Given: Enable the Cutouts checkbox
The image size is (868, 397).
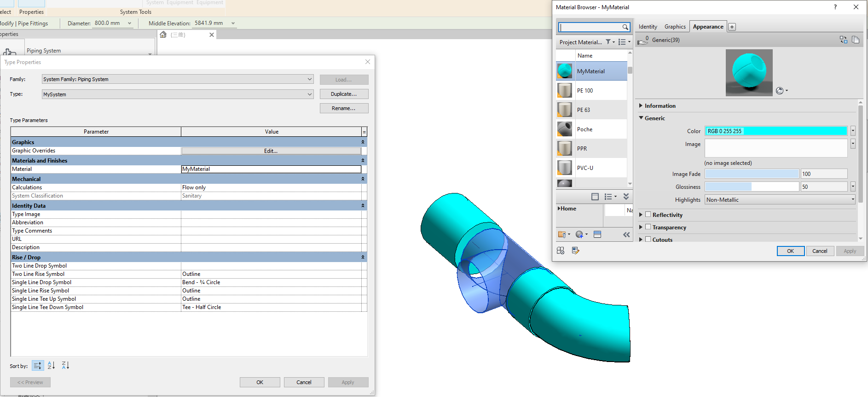Looking at the screenshot, I should (x=648, y=239).
